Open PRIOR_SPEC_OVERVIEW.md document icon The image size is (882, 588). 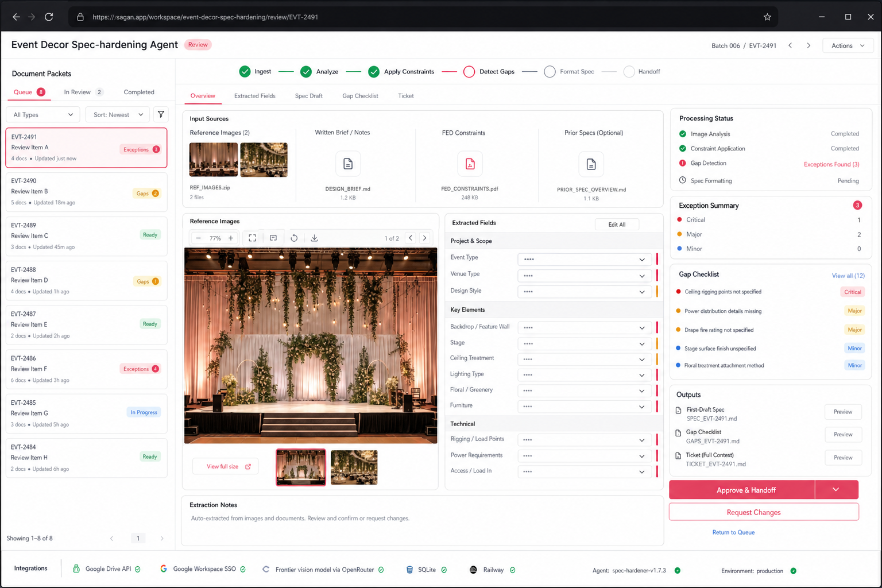click(591, 165)
